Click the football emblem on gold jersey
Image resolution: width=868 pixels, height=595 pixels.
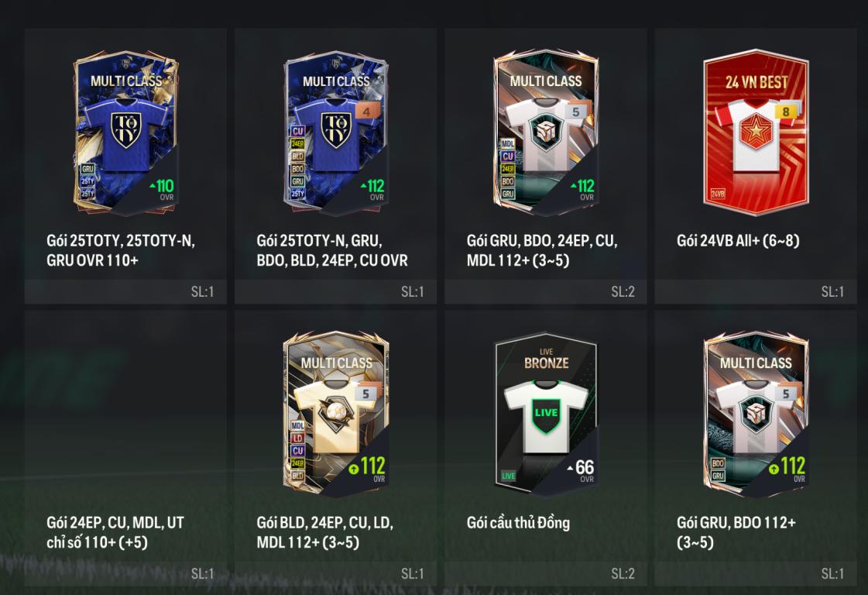click(334, 413)
